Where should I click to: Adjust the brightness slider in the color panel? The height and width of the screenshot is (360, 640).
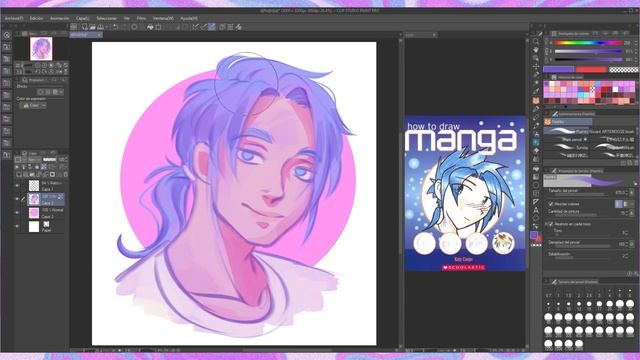pyautogui.click(x=588, y=60)
